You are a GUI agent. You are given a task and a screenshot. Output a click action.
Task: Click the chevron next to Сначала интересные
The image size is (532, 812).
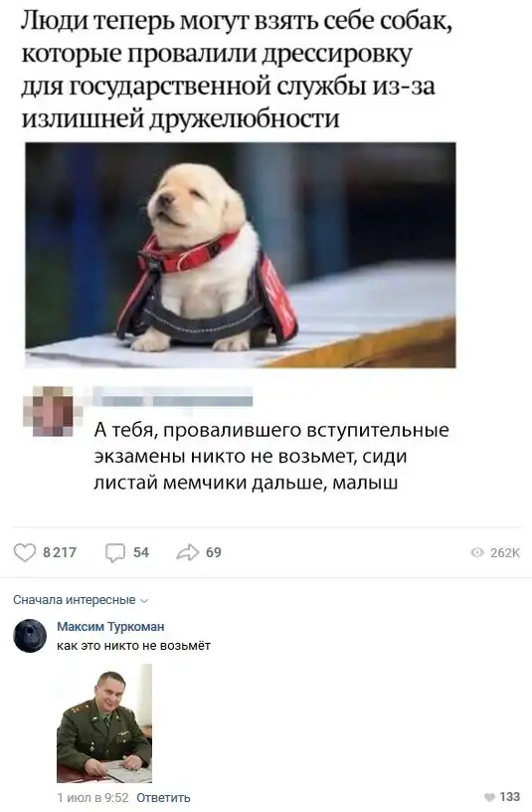pos(144,601)
